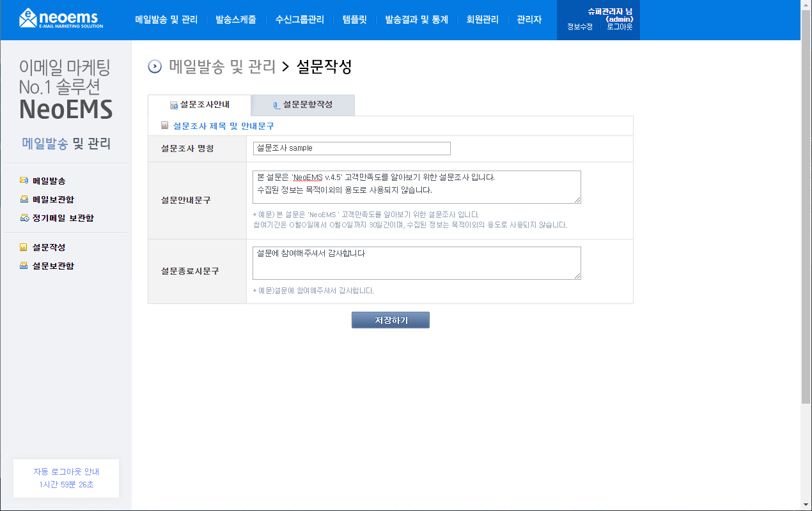The height and width of the screenshot is (511, 812).
Task: Click the 정보수정 link
Action: [580, 27]
